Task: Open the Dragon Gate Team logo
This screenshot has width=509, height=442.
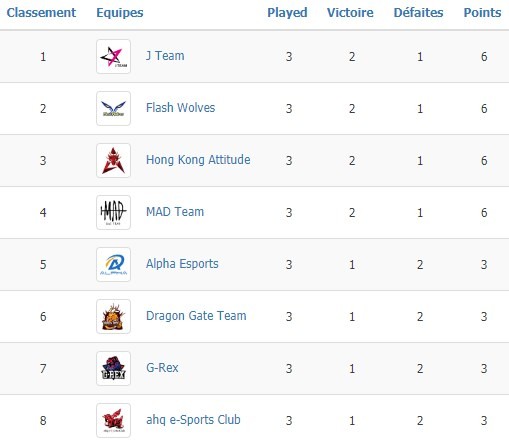Action: tap(113, 316)
